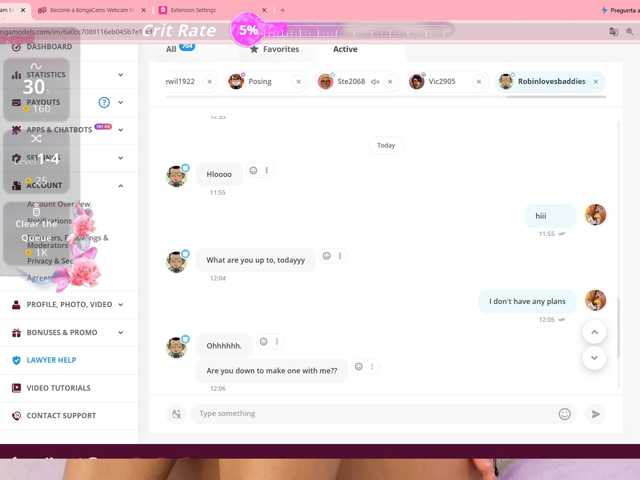The width and height of the screenshot is (640, 480).
Task: Click the Profile, Photo, Video person icon
Action: pyautogui.click(x=16, y=304)
